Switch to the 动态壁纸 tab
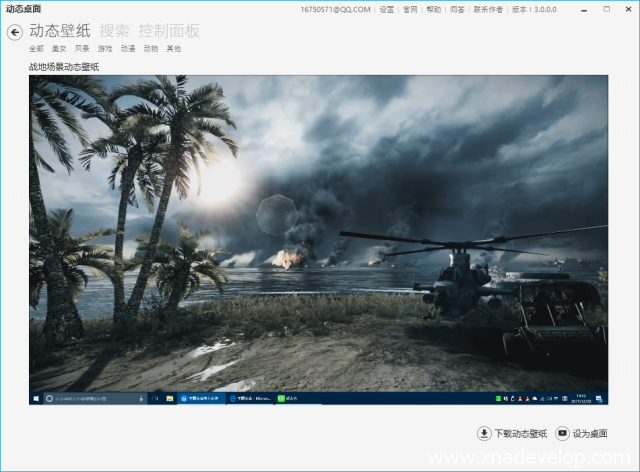This screenshot has width=640, height=472. [x=59, y=31]
